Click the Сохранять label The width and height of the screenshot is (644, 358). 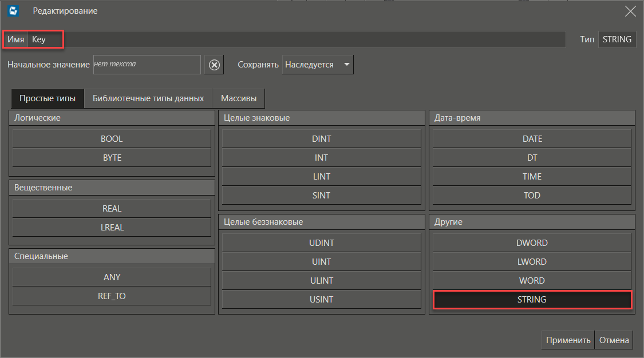point(258,65)
